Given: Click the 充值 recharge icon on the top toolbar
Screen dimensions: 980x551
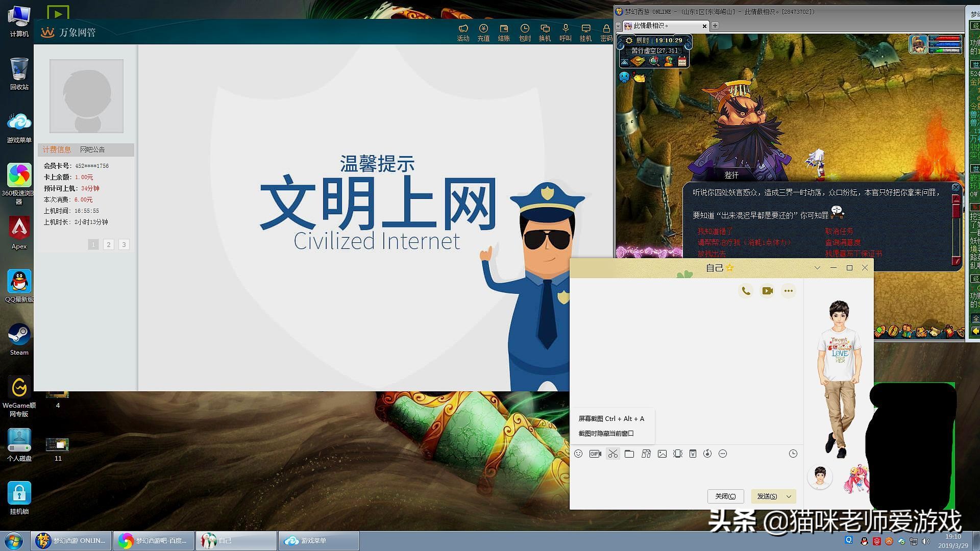Looking at the screenshot, I should [484, 32].
